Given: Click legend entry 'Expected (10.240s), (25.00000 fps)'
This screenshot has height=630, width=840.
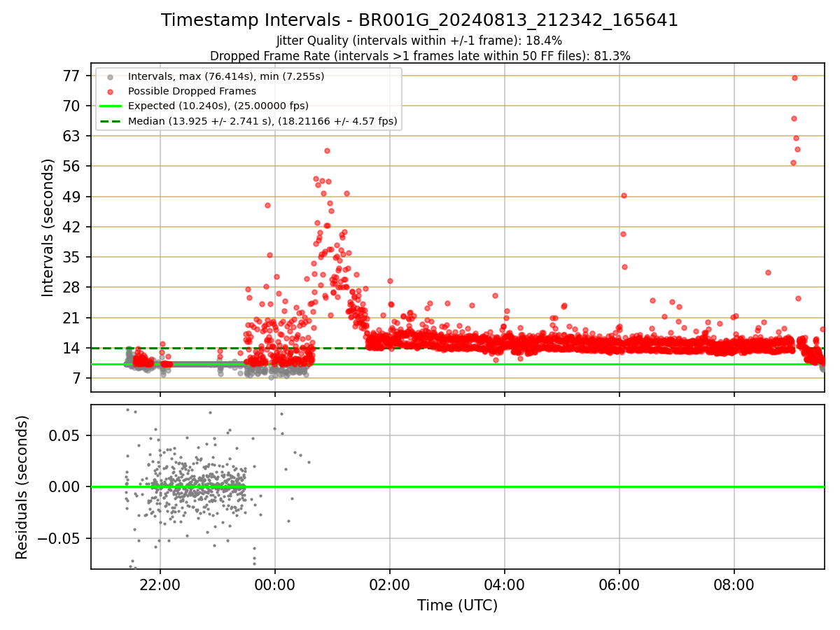Looking at the screenshot, I should point(218,106).
